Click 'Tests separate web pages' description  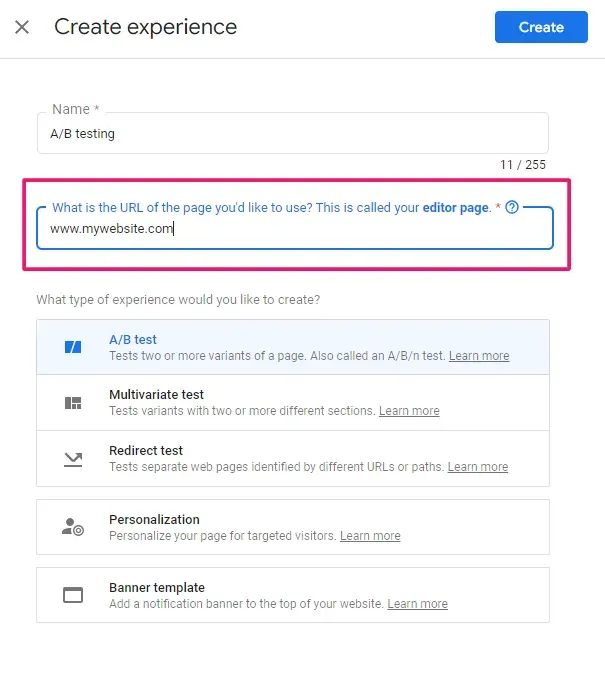[276, 467]
